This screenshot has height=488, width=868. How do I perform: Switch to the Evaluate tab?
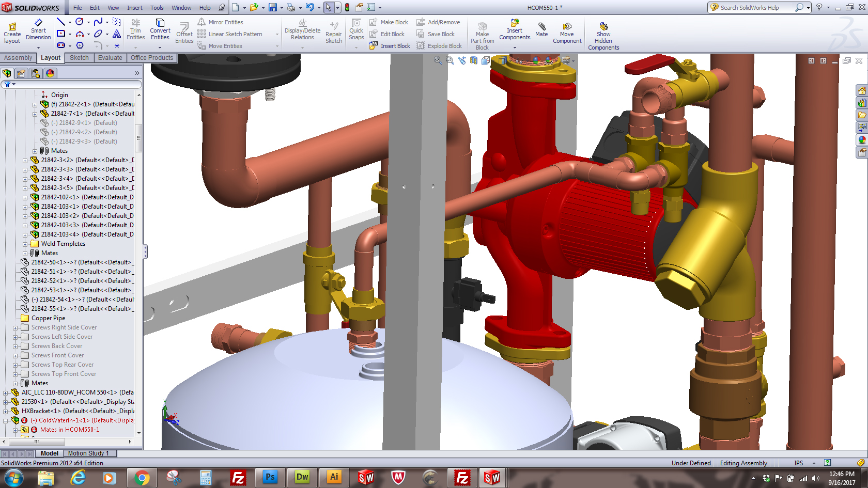pos(110,58)
